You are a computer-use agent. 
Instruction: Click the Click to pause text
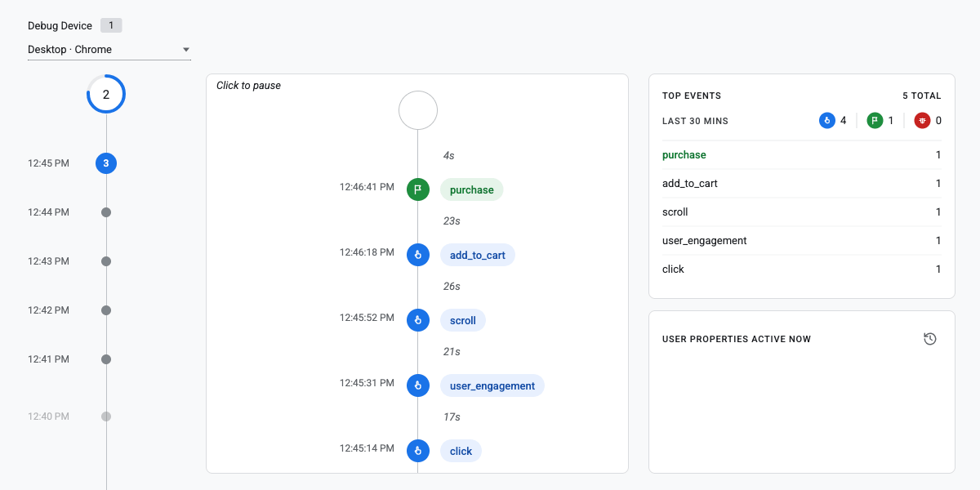pyautogui.click(x=248, y=86)
